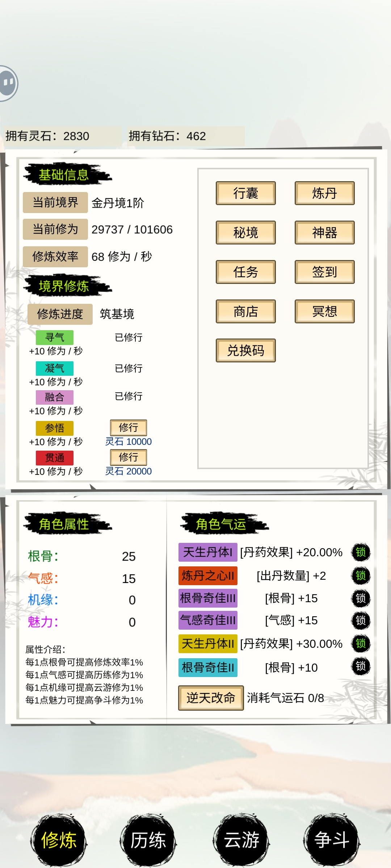The height and width of the screenshot is (868, 391).
Task: Click 修行 button for 贯通
Action: [x=129, y=458]
